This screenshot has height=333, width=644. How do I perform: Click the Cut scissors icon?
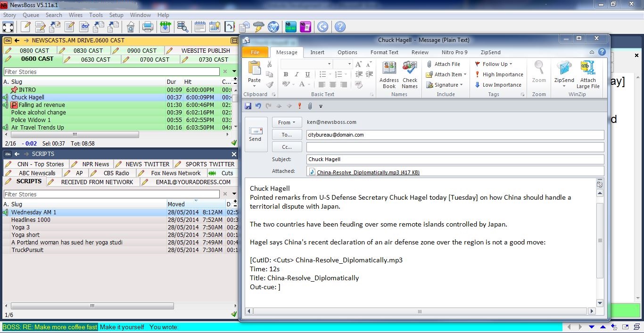pos(269,64)
